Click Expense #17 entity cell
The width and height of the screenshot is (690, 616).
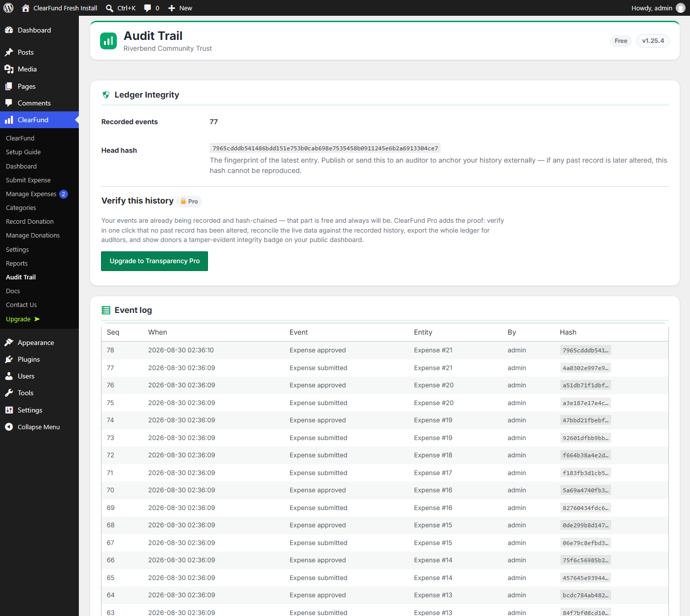click(433, 473)
